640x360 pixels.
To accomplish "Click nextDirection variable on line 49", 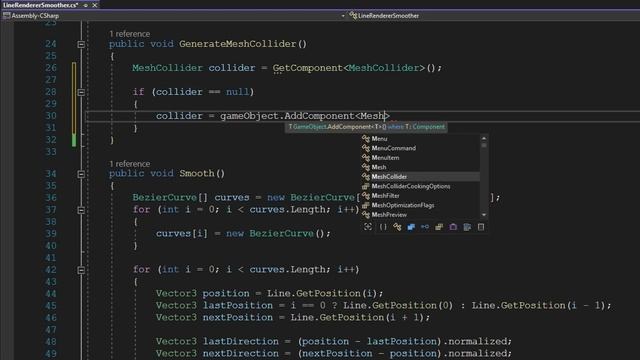I will click(241, 353).
